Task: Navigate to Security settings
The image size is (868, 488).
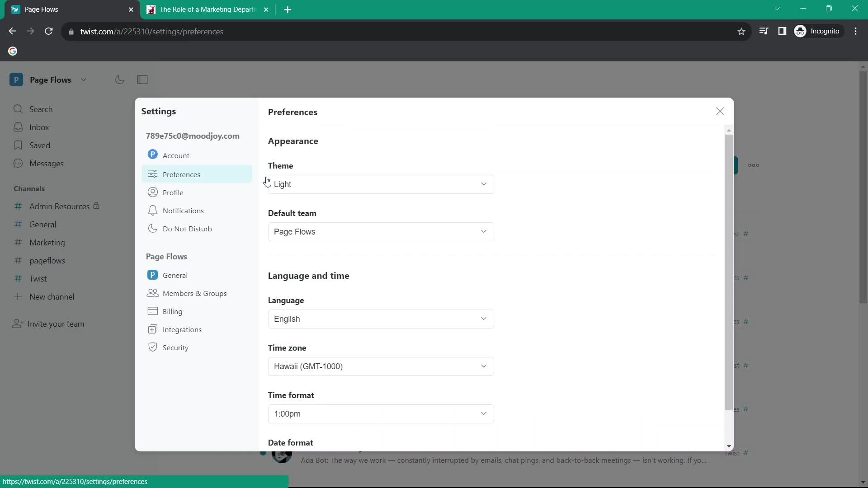Action: point(175,347)
